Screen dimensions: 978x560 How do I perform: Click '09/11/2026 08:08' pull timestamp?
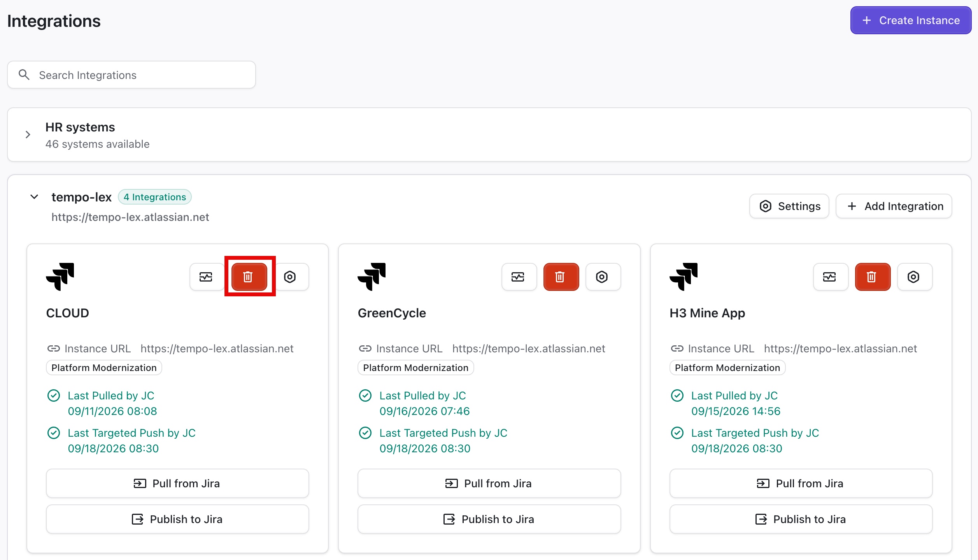click(x=112, y=411)
